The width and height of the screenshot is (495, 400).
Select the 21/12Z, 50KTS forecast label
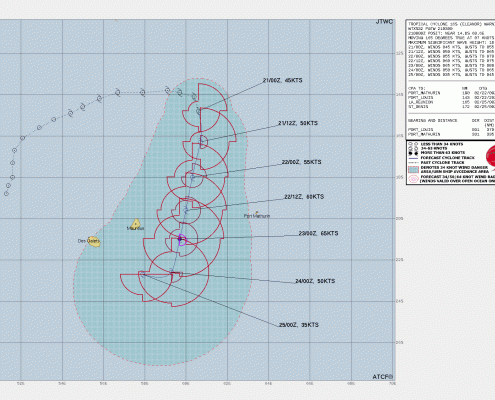(x=298, y=123)
